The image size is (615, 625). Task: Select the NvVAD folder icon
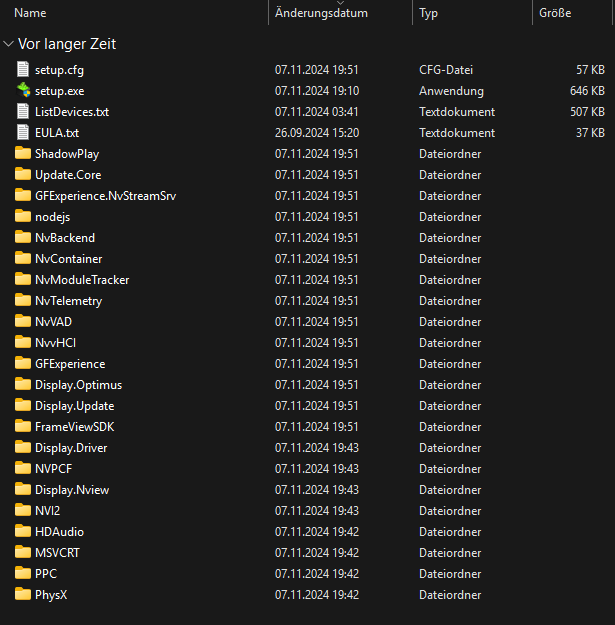pos(23,322)
